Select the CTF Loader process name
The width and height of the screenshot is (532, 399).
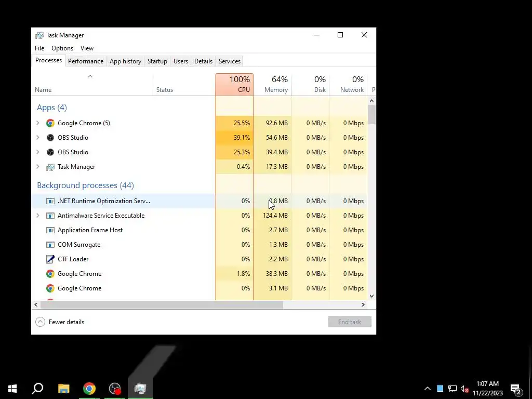[x=73, y=259]
